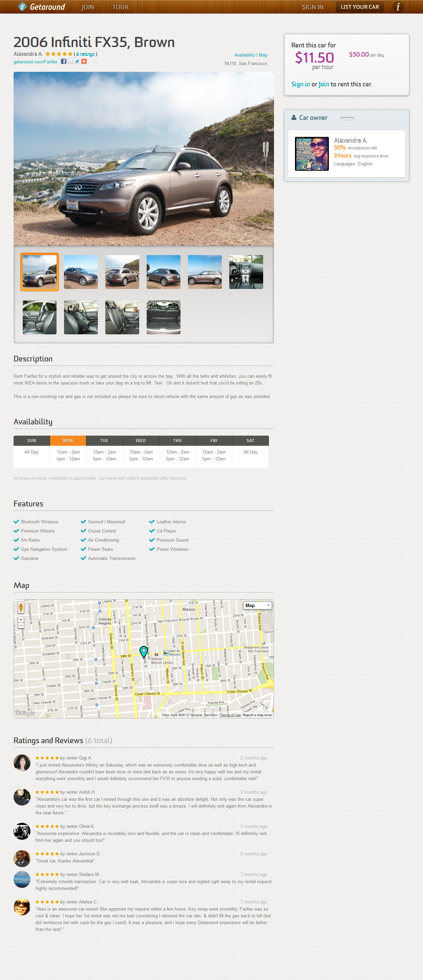Screen dimensions: 423x980
Task: Select the first highlighted car thumbnail
Action: coord(40,272)
